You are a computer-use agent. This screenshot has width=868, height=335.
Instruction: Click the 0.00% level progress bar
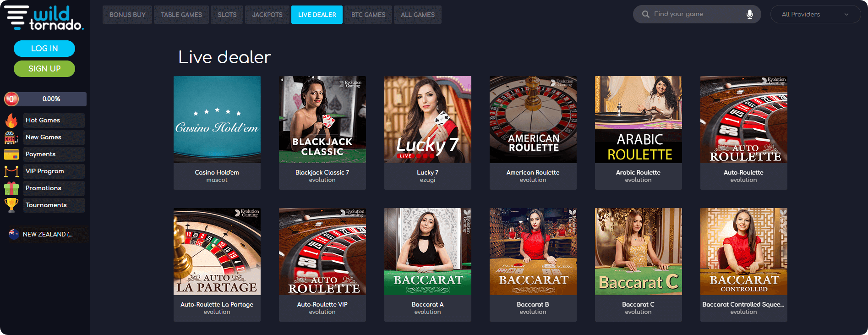pos(45,99)
